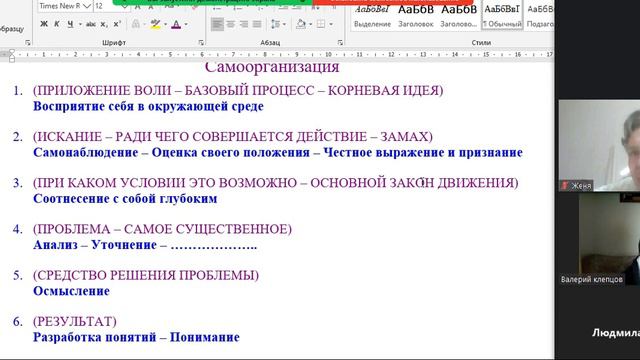
Task: Open text effects button
Action: click(136, 24)
